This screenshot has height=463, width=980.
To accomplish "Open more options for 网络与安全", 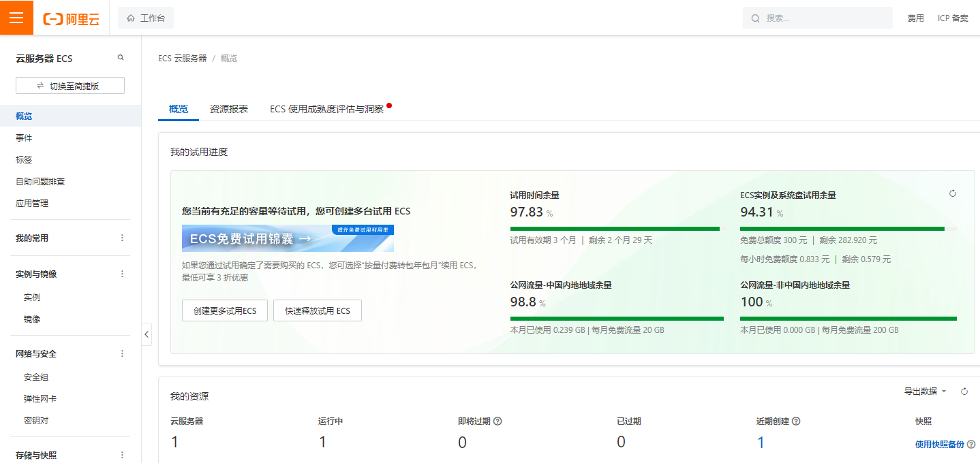I will (x=123, y=354).
